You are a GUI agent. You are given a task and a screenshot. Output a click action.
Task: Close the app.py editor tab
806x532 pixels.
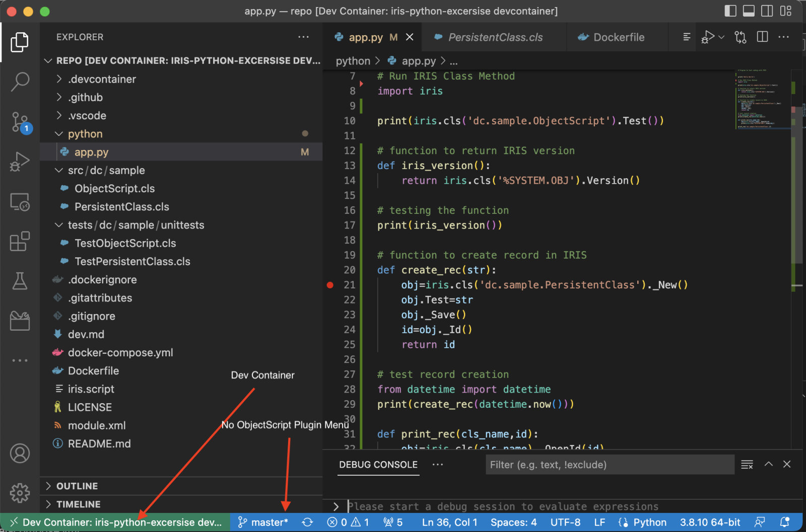[410, 37]
